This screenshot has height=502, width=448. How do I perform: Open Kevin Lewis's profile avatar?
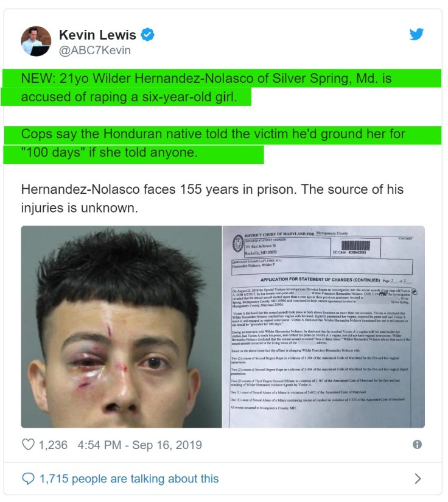coord(36,41)
